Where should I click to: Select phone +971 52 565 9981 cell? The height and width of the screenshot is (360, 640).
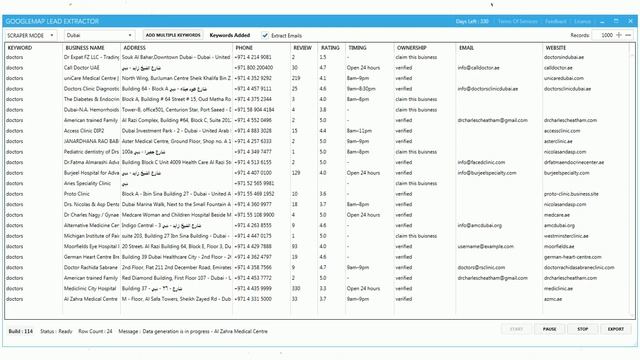point(254,183)
